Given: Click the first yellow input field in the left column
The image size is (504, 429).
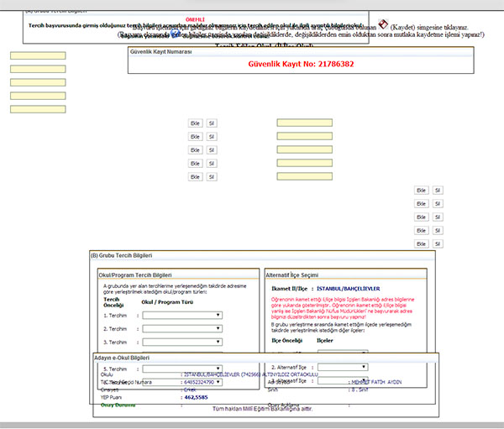Looking at the screenshot, I should tap(38, 55).
